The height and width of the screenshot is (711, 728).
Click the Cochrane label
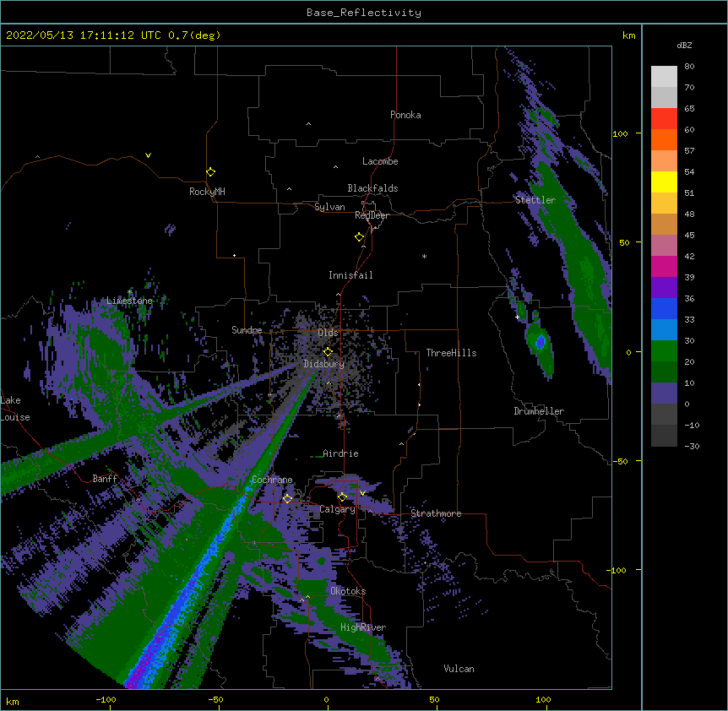coord(272,480)
